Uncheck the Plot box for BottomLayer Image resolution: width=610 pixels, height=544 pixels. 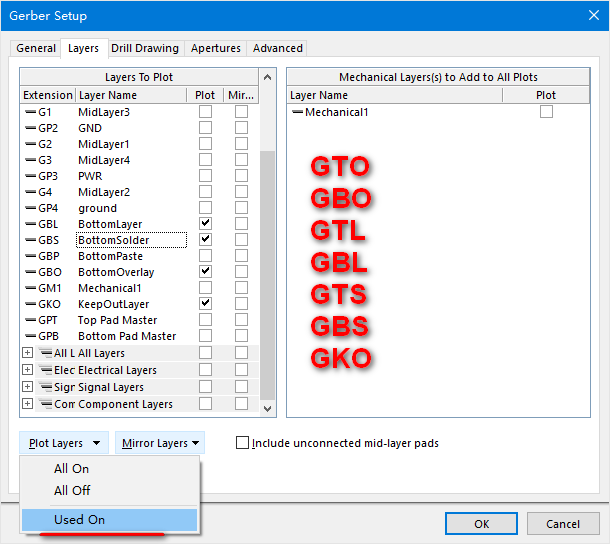click(205, 223)
